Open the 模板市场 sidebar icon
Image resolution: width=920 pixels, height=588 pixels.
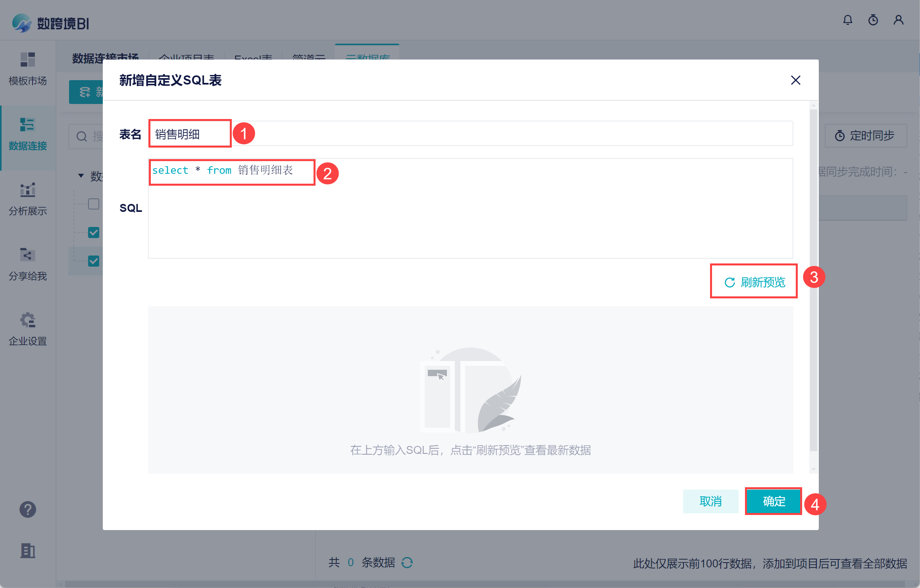pos(27,60)
